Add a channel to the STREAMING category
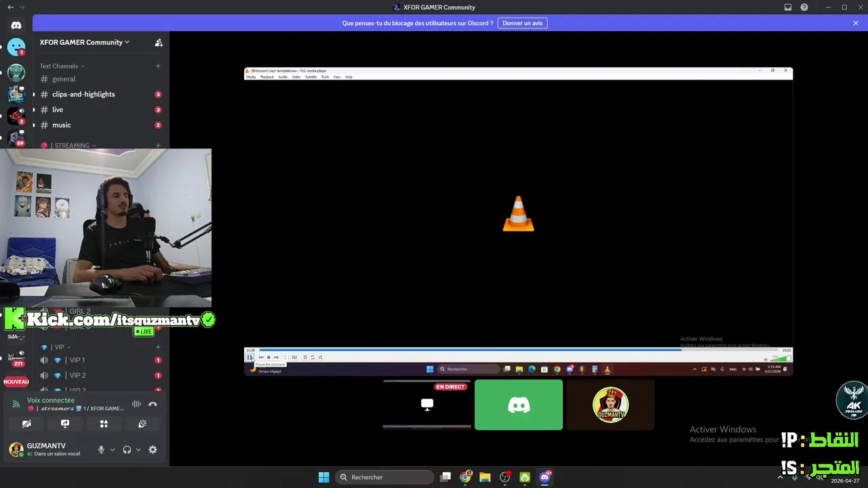This screenshot has height=488, width=868. point(158,146)
